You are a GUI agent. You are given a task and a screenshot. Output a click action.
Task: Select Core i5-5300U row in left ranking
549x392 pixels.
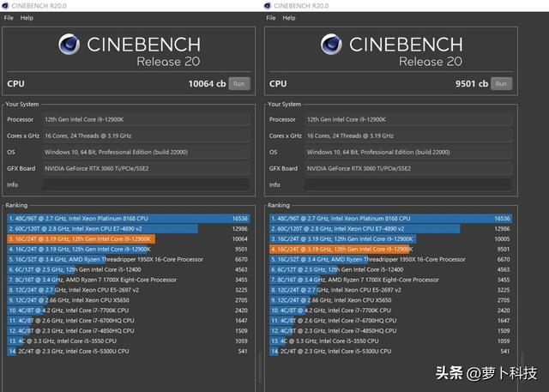coord(128,351)
